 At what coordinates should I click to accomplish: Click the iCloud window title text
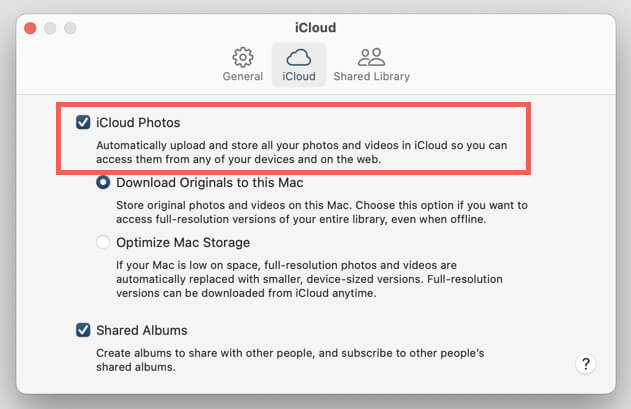click(x=316, y=27)
